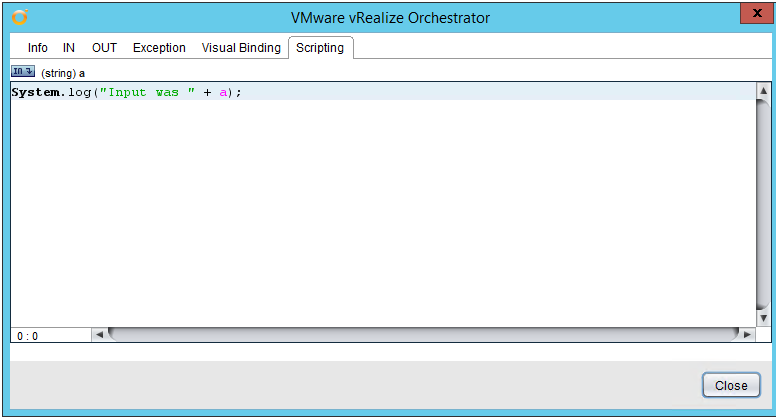This screenshot has width=776, height=420.
Task: Click the "Input was " string literal
Action: point(147,93)
